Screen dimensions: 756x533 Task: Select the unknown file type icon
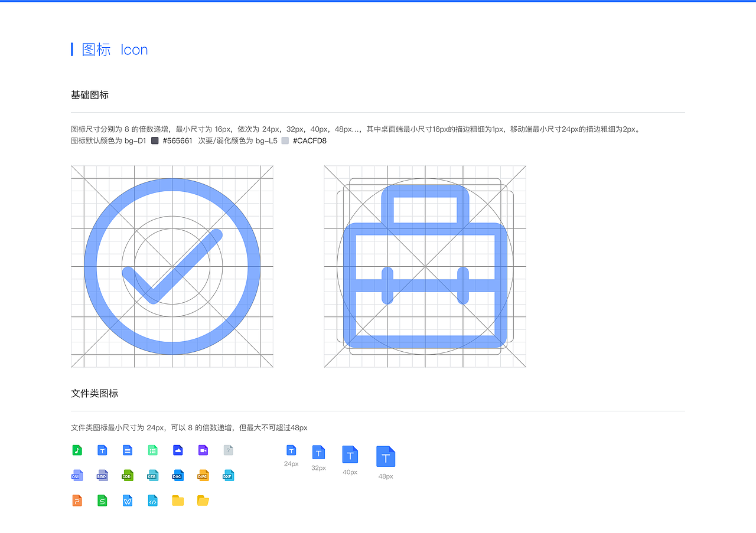point(228,450)
